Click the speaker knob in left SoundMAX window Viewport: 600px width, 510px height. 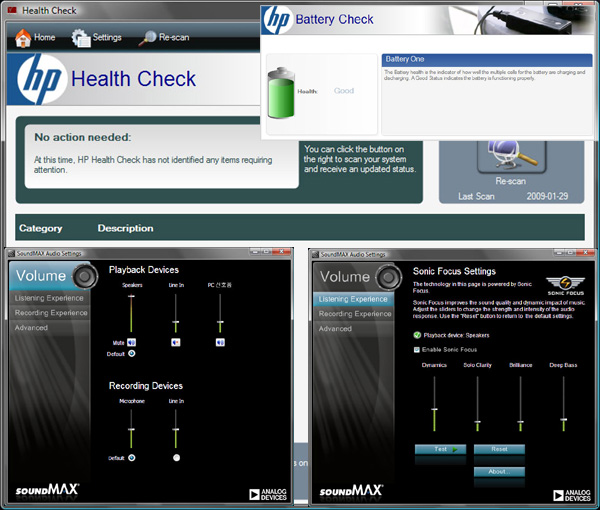(x=85, y=276)
